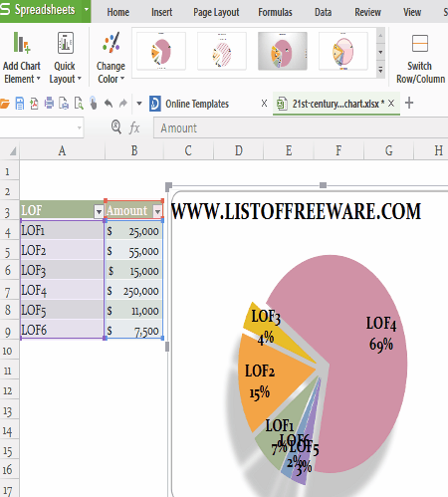Redo the last undone action
Viewport: 448px width, 497px height.
point(123,104)
